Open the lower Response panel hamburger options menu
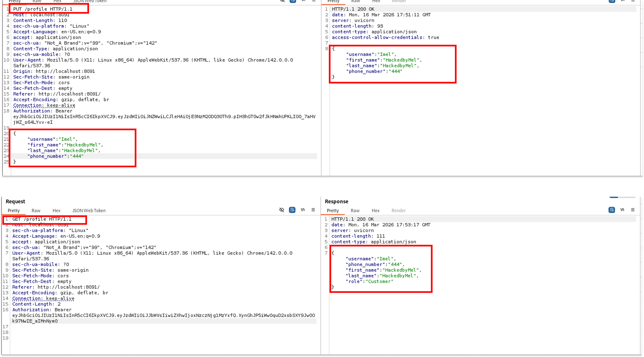The width and height of the screenshot is (644, 357). (x=633, y=210)
